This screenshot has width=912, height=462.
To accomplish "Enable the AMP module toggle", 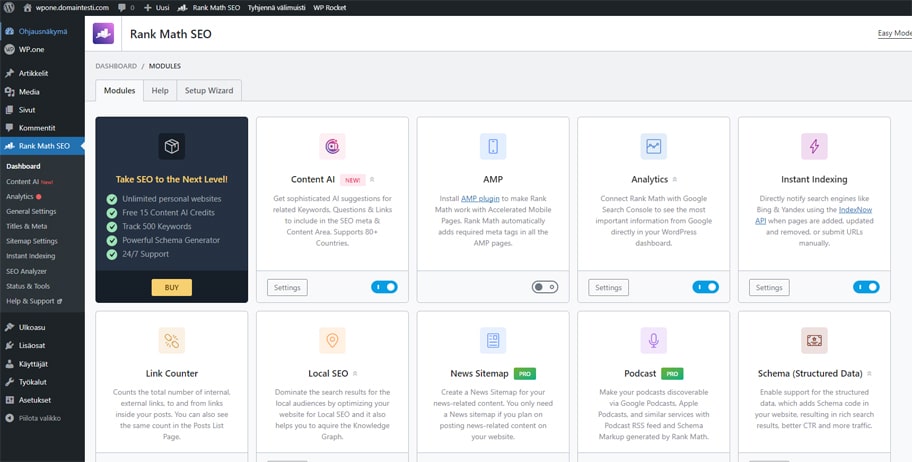I will 544,287.
